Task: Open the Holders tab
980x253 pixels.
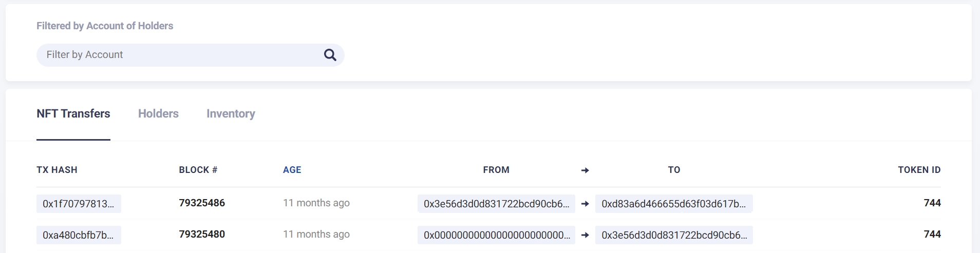Action: coord(158,114)
